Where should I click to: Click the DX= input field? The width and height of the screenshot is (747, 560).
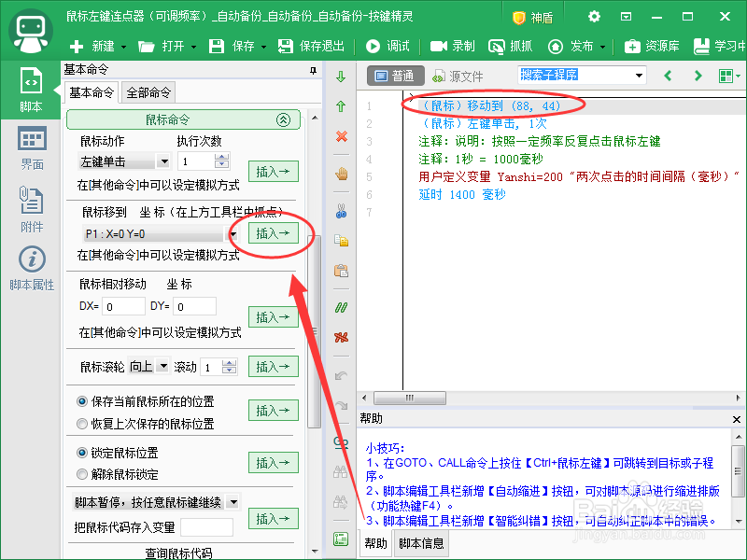[123, 306]
